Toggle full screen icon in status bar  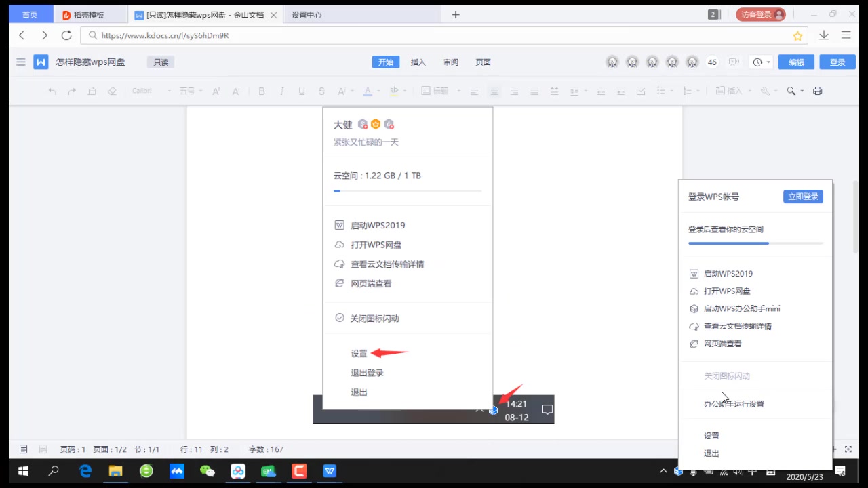tap(848, 449)
